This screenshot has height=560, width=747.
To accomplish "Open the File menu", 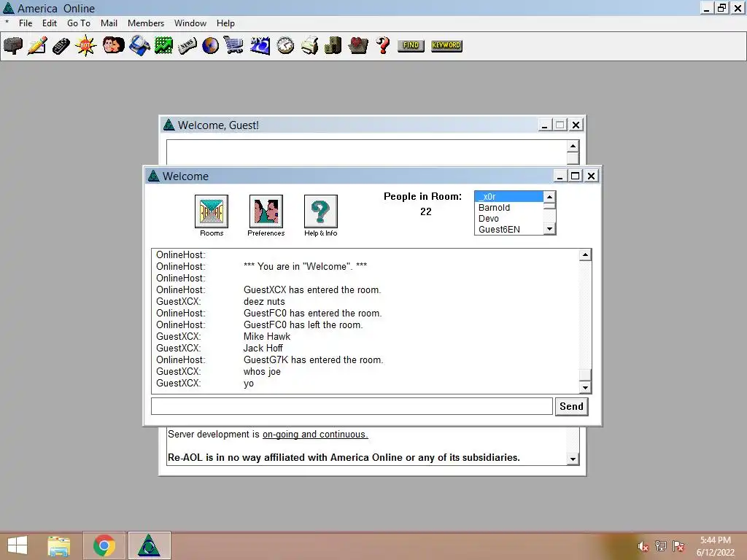I will click(x=26, y=23).
